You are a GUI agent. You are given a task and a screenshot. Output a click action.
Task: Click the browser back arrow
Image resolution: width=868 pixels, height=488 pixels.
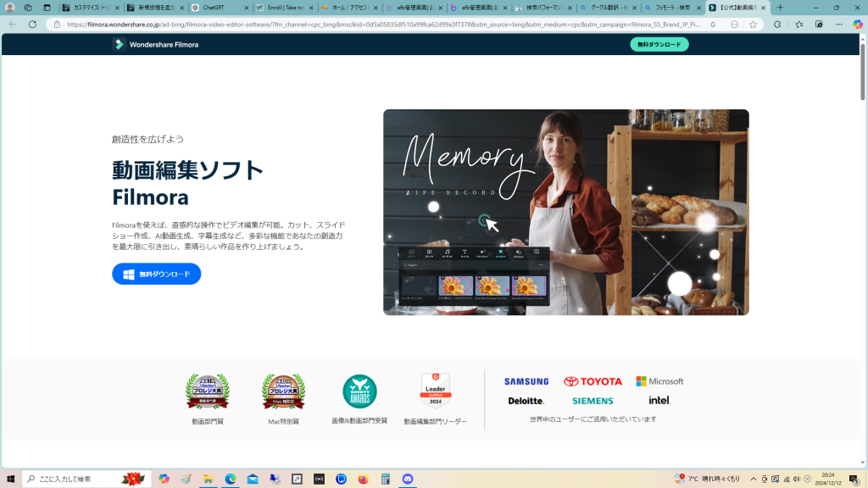click(x=12, y=25)
